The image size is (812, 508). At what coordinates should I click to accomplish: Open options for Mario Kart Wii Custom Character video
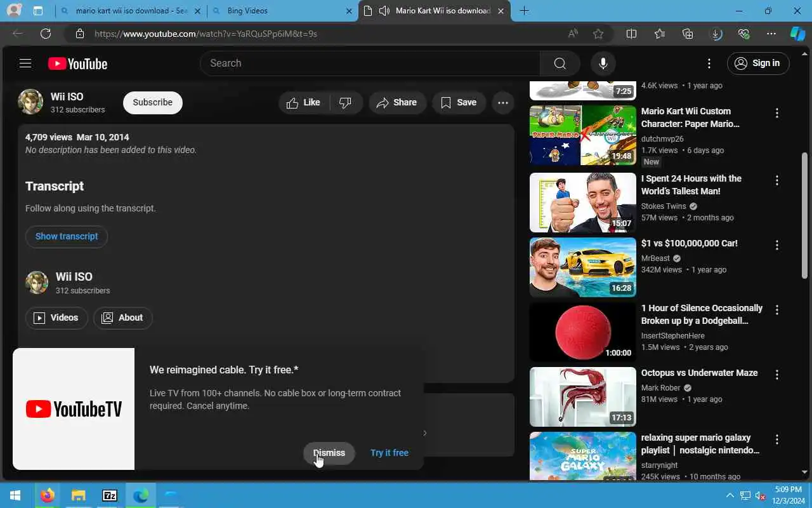[776, 113]
